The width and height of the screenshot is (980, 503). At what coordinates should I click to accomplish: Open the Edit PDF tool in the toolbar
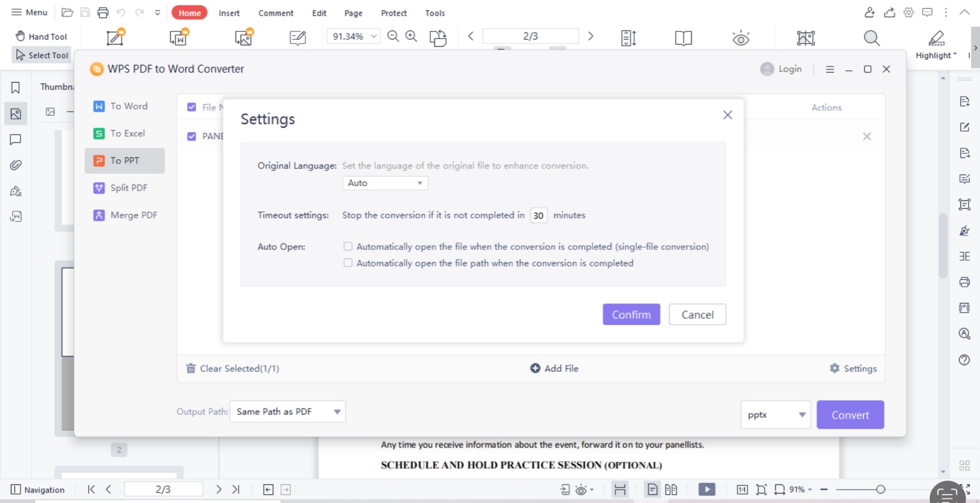pyautogui.click(x=114, y=37)
